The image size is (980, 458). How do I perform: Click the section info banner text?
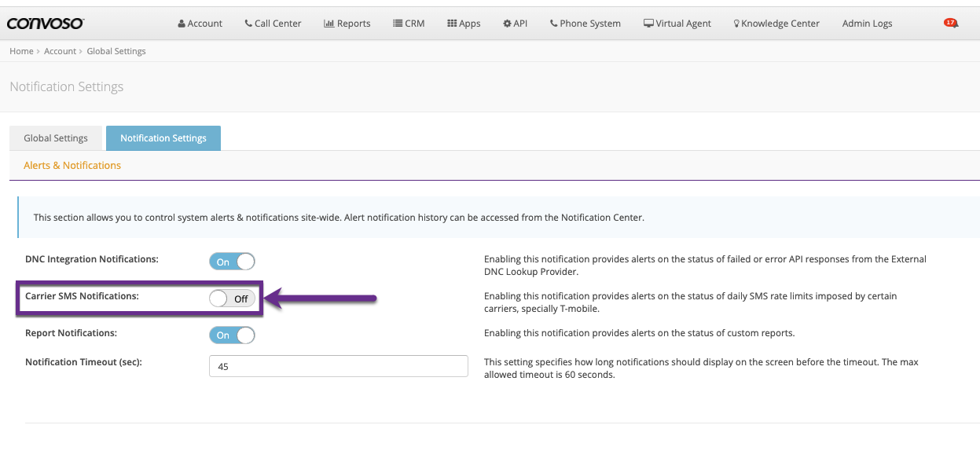[x=339, y=218]
